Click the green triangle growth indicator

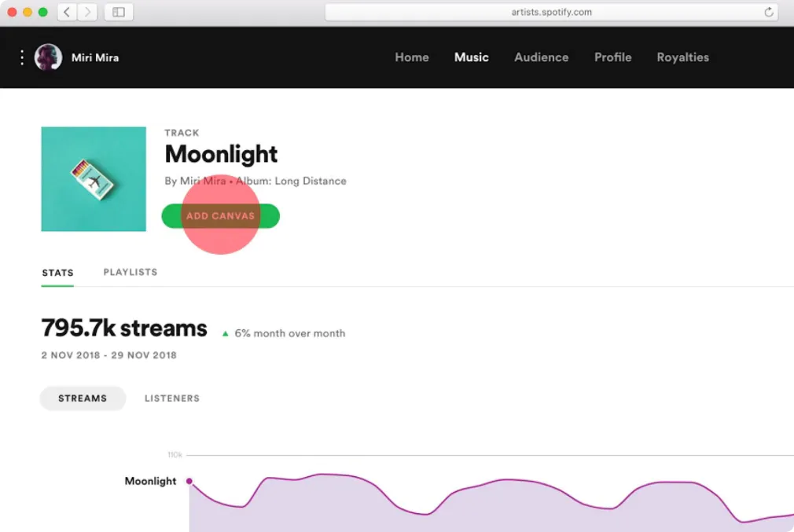[x=226, y=332]
